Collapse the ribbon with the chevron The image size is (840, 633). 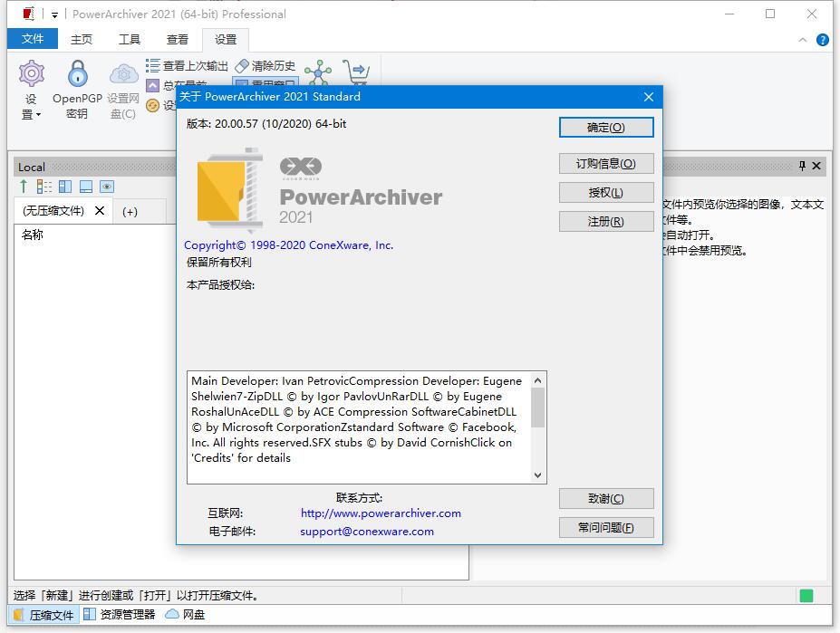tap(803, 40)
